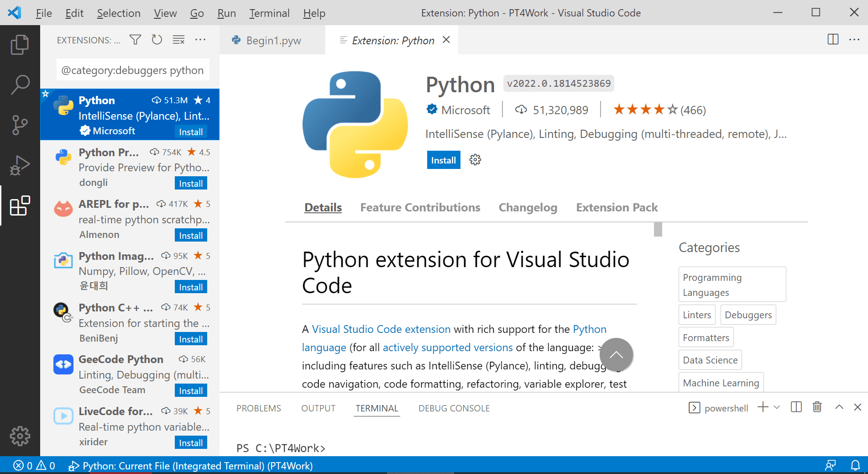Install LiveCode for python by xirider

(191, 442)
